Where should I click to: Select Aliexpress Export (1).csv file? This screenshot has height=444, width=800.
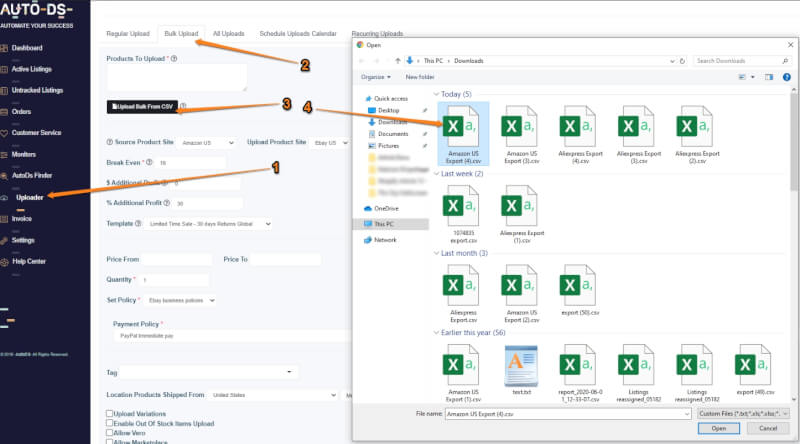(521, 214)
